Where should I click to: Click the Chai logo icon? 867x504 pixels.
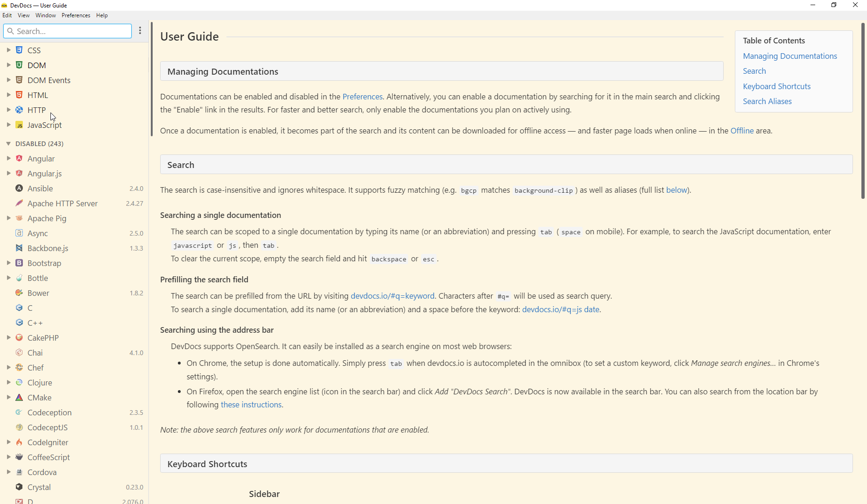click(19, 352)
